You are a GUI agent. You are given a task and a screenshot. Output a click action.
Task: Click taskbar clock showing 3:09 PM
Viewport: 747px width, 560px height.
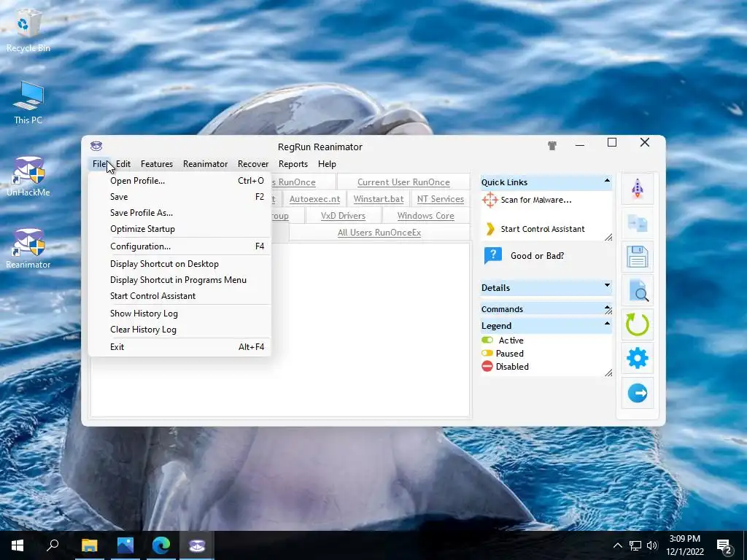tap(684, 545)
